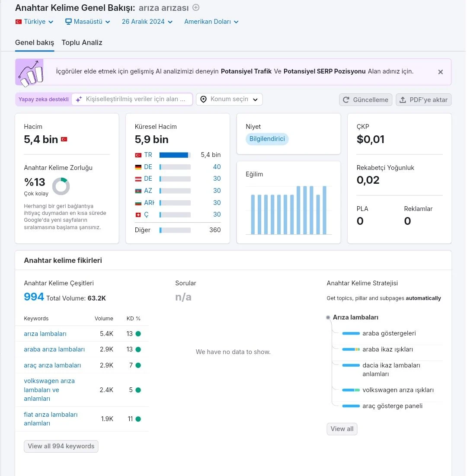Viewport: 467px width, 476px height.
Task: Open the Konum seçin location dropdown
Action: (x=229, y=99)
